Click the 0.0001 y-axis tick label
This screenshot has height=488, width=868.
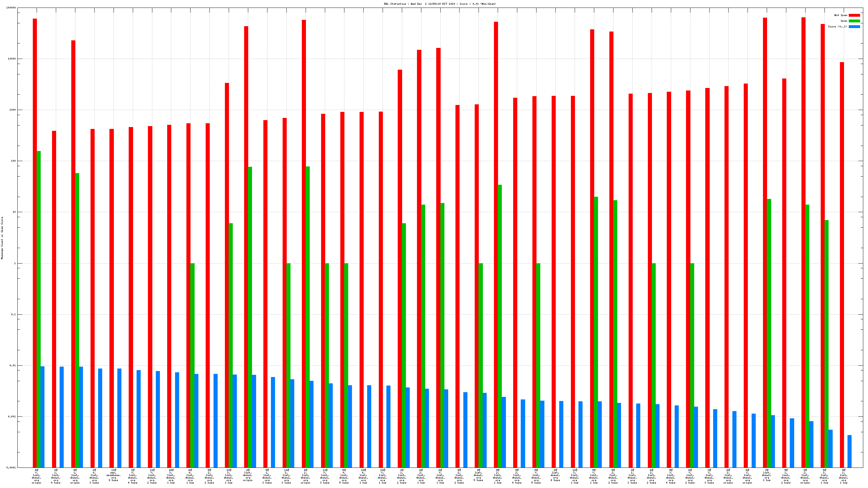(11, 468)
